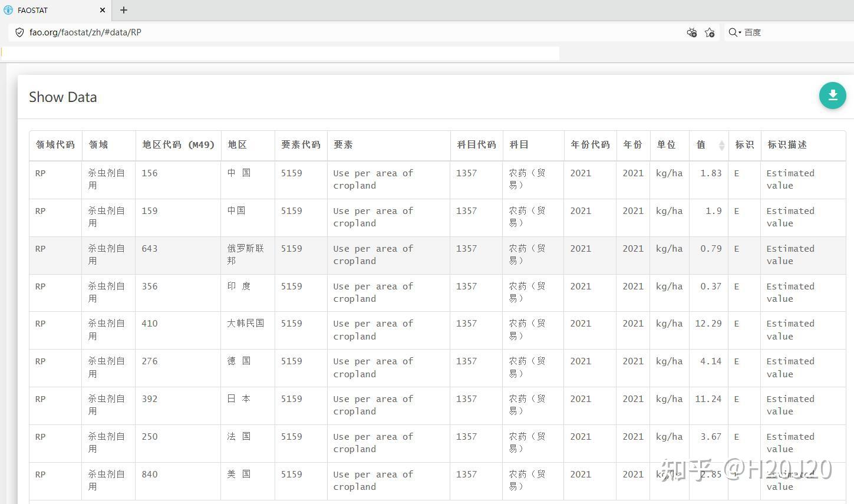Click the 标识 column header
The width and height of the screenshot is (854, 504).
coord(744,145)
